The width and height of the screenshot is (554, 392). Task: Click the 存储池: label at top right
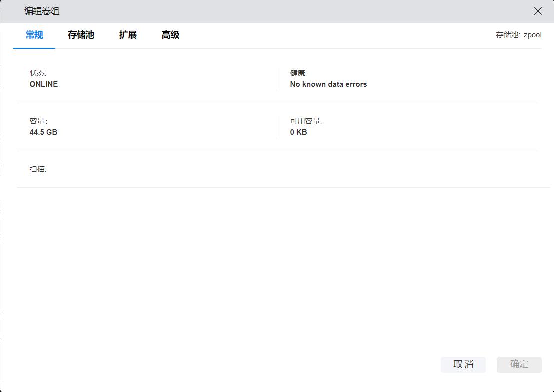coord(508,35)
